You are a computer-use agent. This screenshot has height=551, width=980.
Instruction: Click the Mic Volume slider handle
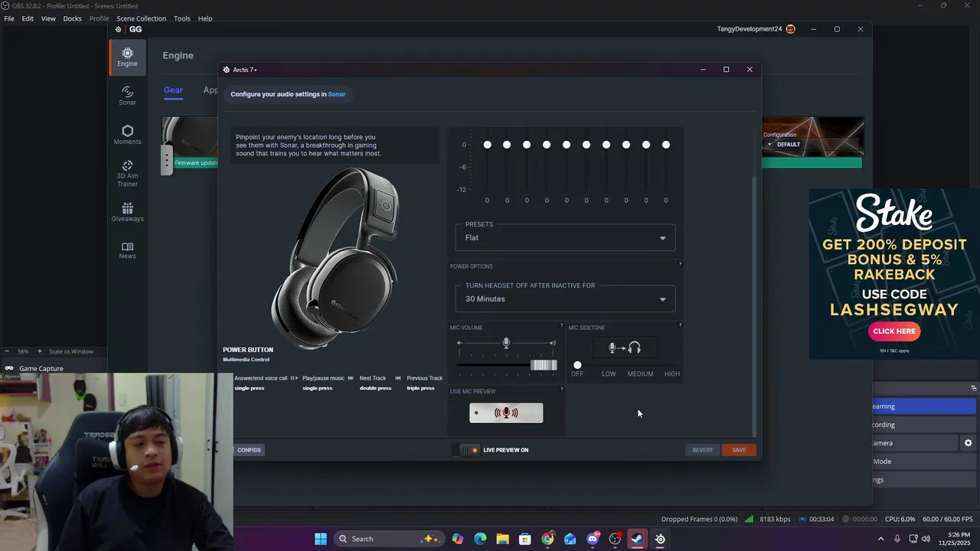point(544,365)
